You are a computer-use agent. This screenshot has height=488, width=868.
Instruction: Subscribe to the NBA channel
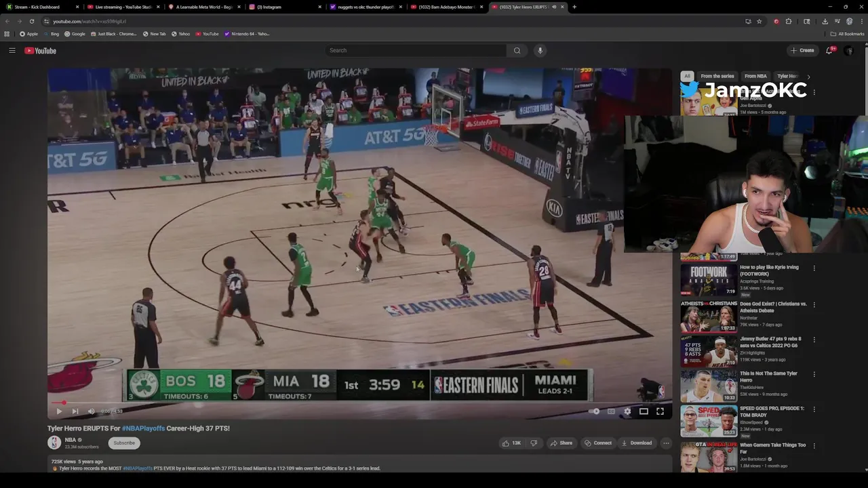click(x=124, y=443)
